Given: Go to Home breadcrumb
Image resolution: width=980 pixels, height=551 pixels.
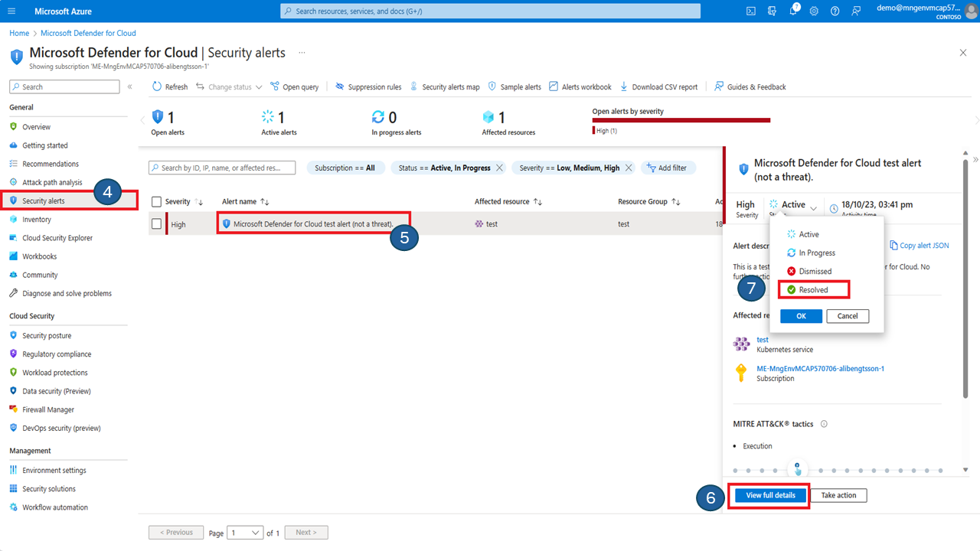Looking at the screenshot, I should click(x=19, y=33).
